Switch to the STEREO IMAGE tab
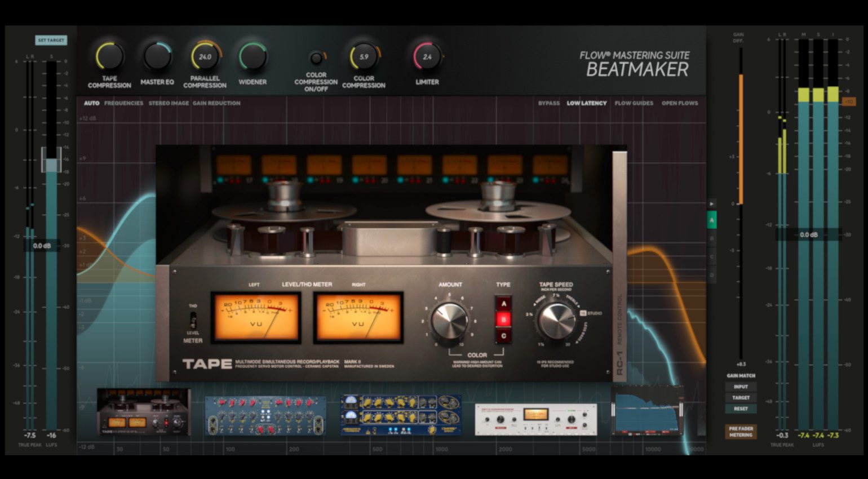 pyautogui.click(x=169, y=103)
